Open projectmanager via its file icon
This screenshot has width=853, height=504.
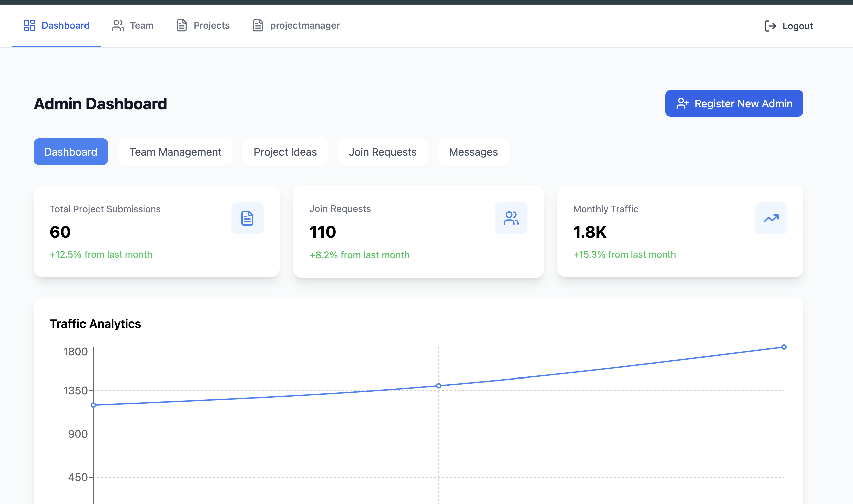pyautogui.click(x=258, y=25)
